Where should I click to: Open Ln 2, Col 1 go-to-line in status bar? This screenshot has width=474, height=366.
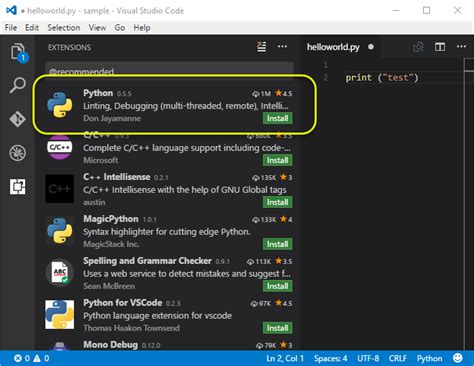click(x=285, y=358)
